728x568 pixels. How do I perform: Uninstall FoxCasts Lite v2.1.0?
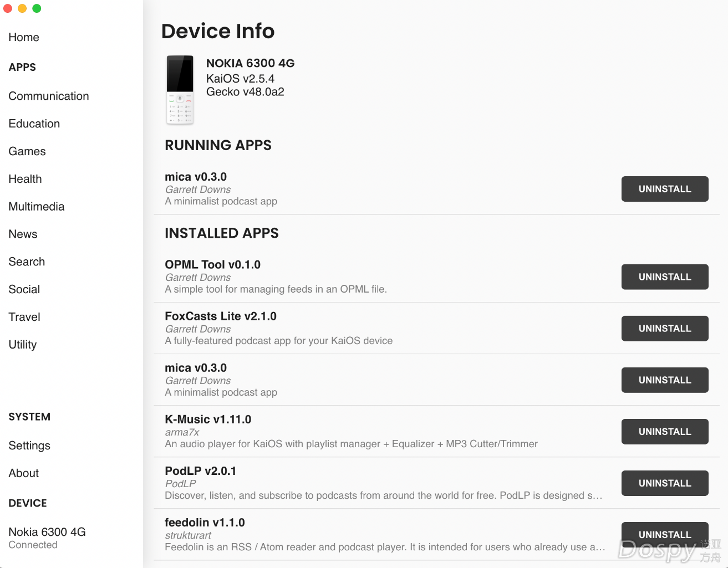[x=665, y=329]
